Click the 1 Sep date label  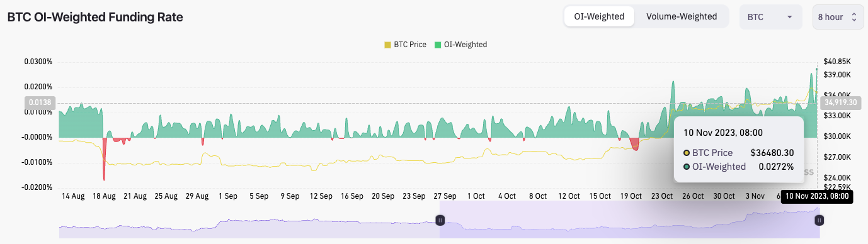pos(227,196)
